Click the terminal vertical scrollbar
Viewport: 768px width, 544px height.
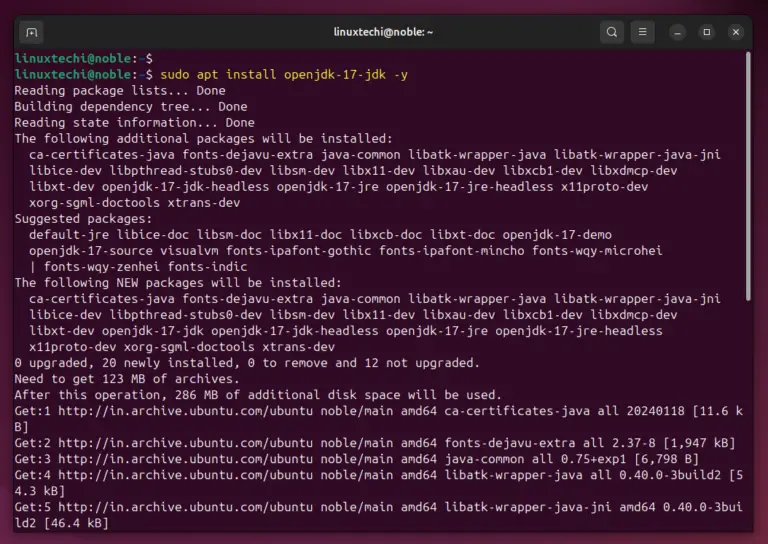(x=748, y=176)
